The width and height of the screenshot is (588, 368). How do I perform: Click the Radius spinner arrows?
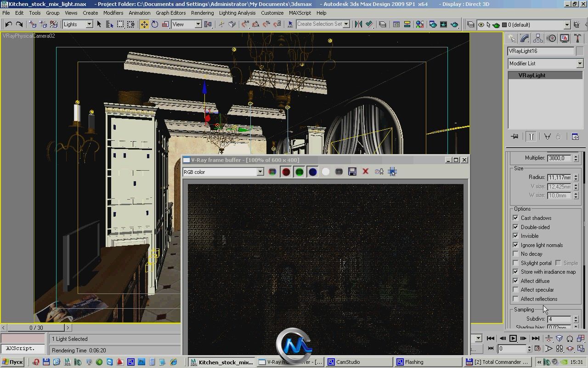[576, 177]
